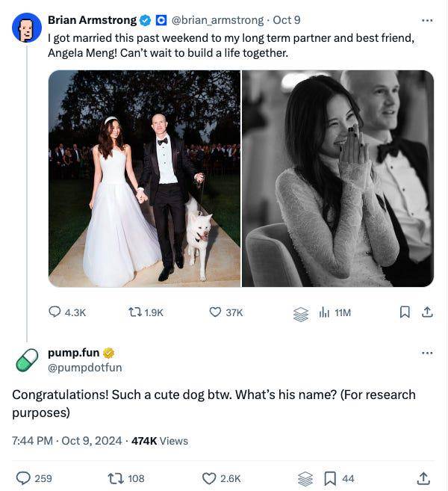Open the black-and-white wedding photo

tap(338, 179)
